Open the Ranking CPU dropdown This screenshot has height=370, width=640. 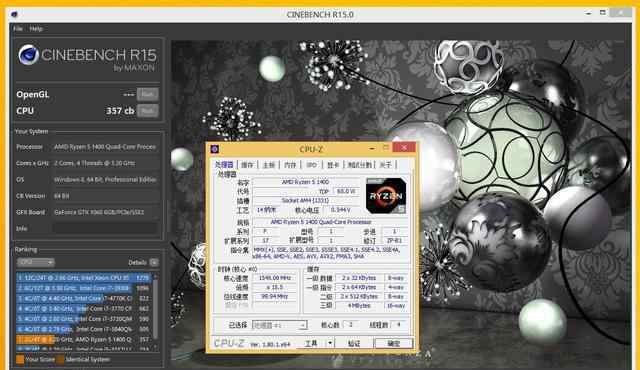(36, 262)
